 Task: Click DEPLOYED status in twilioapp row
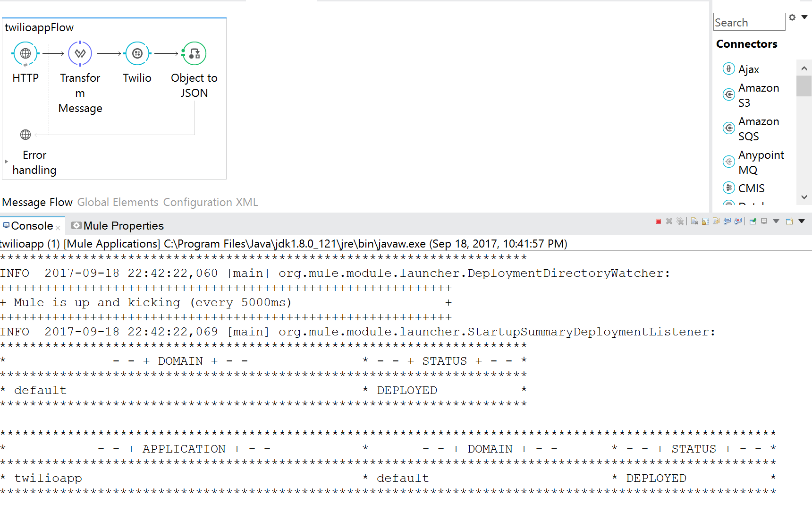pyautogui.click(x=656, y=478)
